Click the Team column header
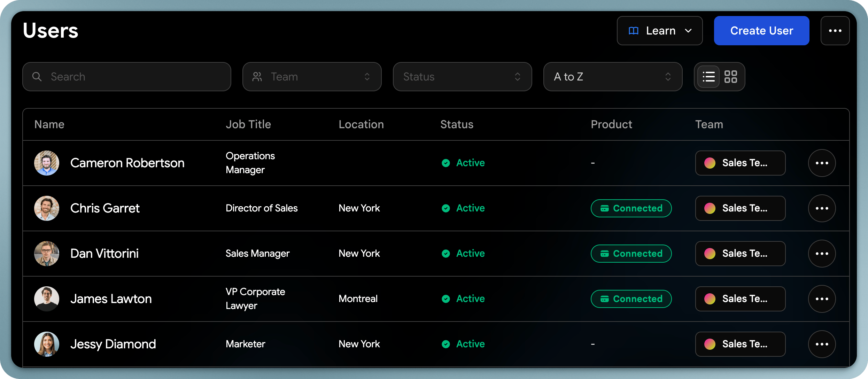 click(x=709, y=124)
